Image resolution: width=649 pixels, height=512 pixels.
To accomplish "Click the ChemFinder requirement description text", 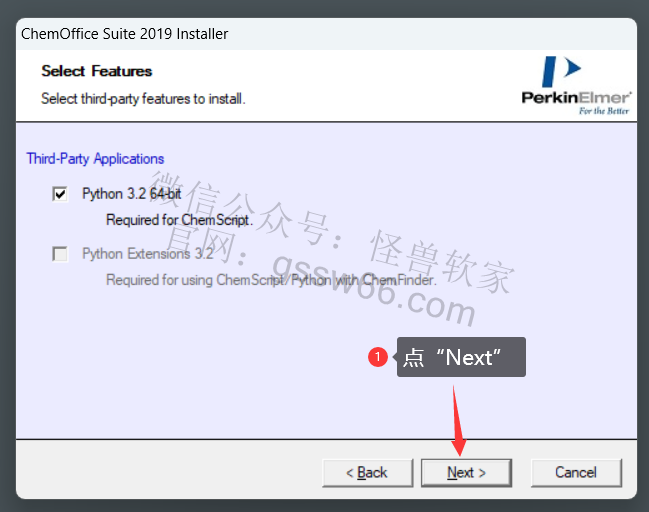I will coord(271,280).
